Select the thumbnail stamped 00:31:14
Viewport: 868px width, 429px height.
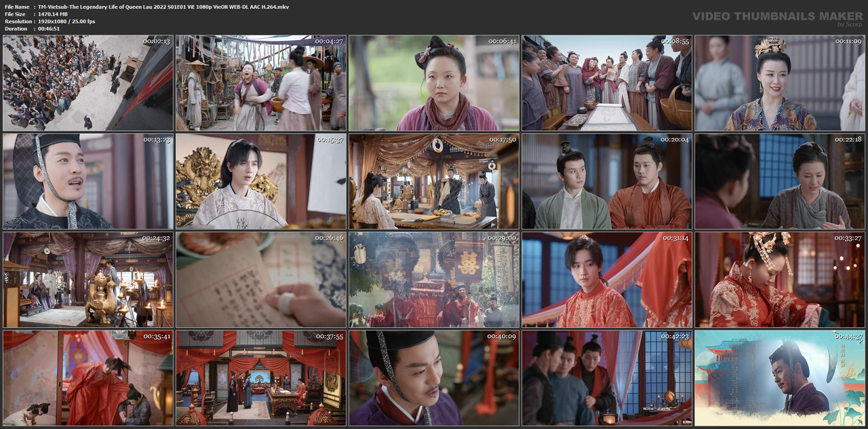tap(607, 280)
